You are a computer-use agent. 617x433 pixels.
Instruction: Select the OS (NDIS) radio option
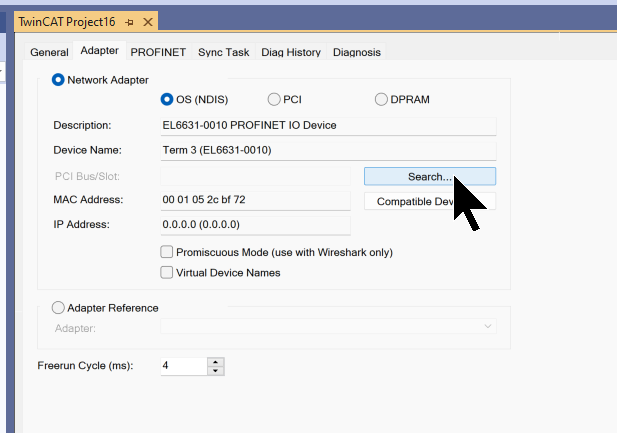167,99
